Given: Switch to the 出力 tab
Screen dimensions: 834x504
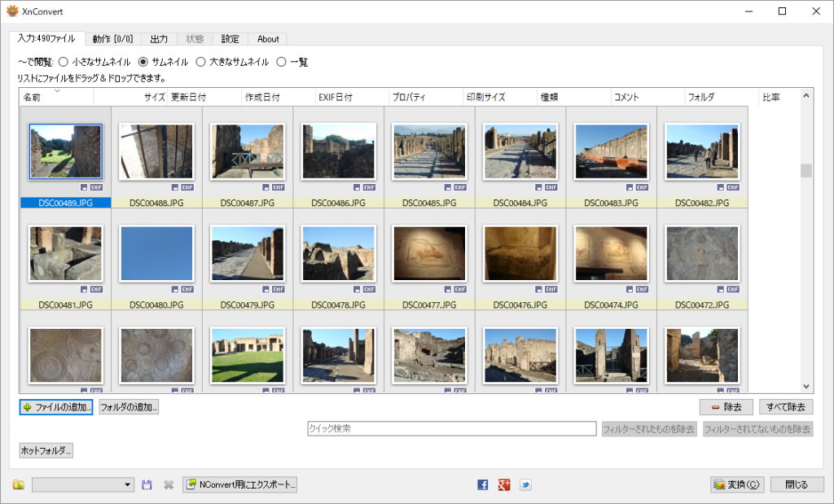Looking at the screenshot, I should coord(159,39).
